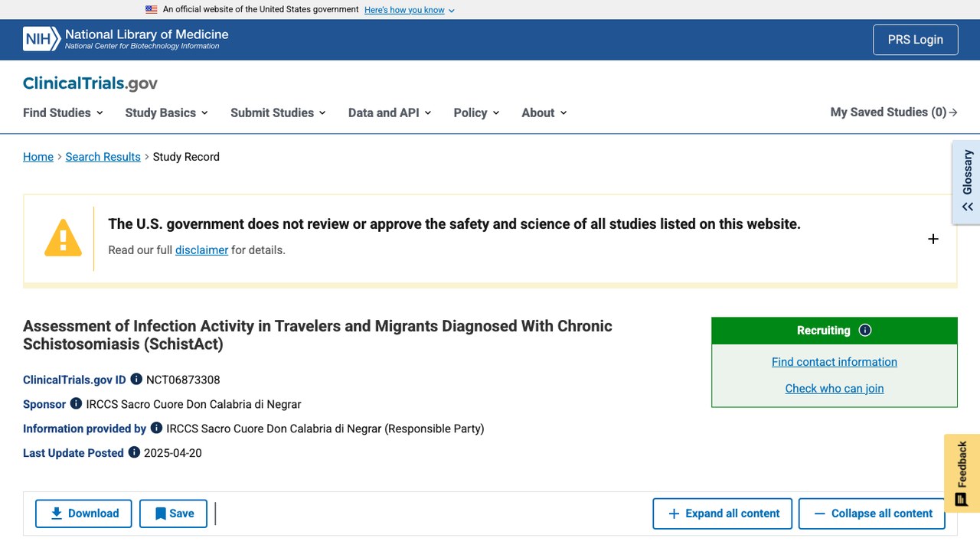Click Check who can join link

coord(835,388)
